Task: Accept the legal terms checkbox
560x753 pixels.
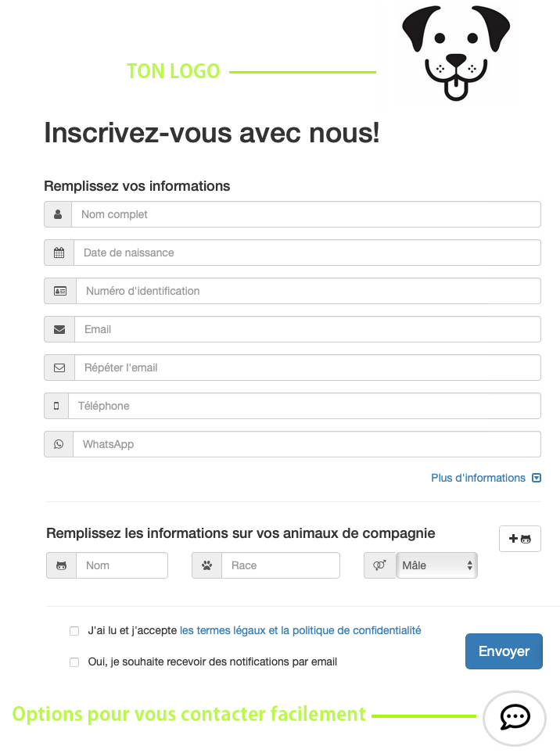Action: [74, 630]
